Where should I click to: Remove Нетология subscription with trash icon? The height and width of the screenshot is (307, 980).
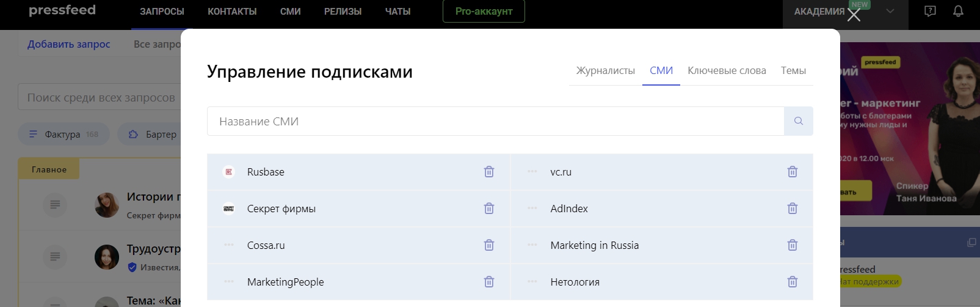[792, 282]
